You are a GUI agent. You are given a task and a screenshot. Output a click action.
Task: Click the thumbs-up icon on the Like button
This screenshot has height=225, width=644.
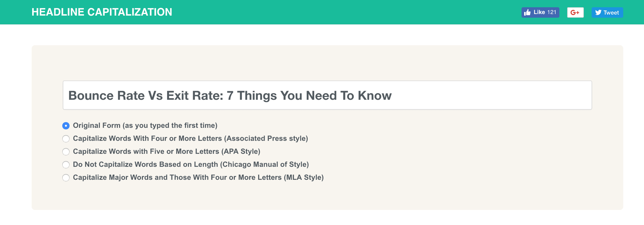[527, 12]
